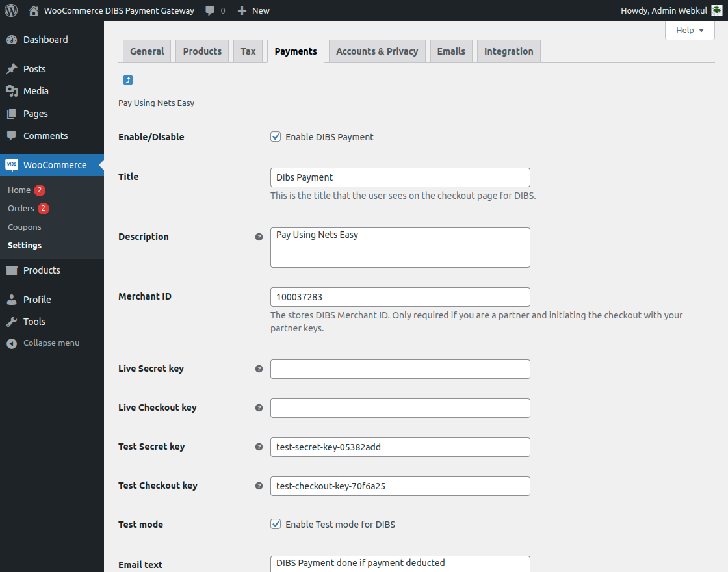Expand the Help dropdown
This screenshot has height=572, width=728.
pyautogui.click(x=690, y=30)
